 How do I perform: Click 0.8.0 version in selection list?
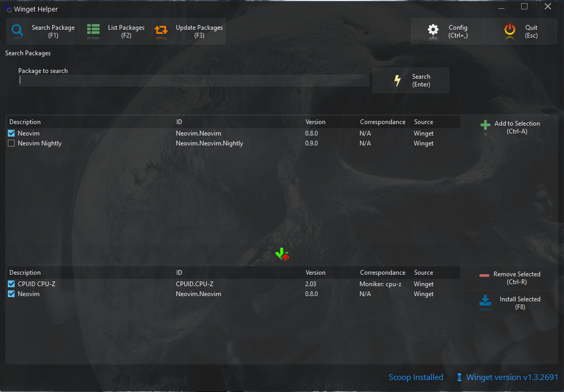[x=311, y=294]
